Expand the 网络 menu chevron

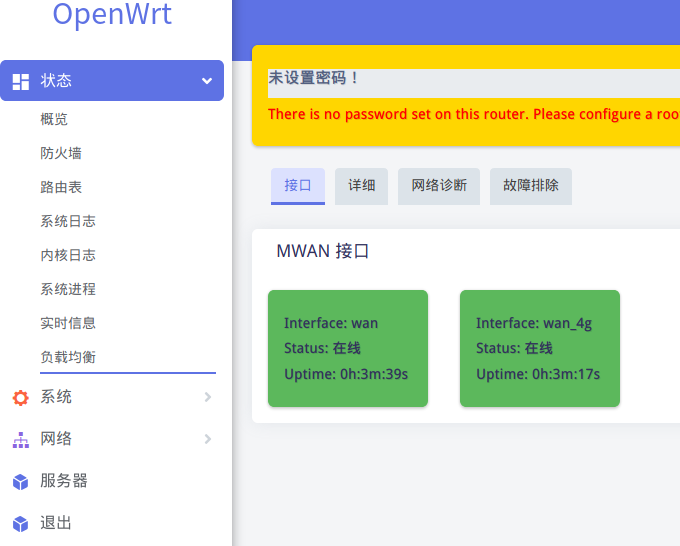[x=208, y=439]
